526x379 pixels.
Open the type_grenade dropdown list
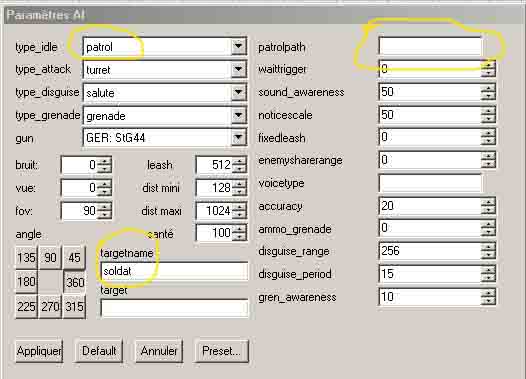[x=239, y=115]
